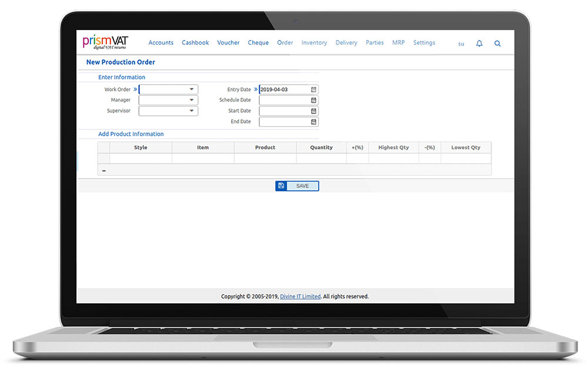Image resolution: width=588 pixels, height=375 pixels.
Task: Click the +(%) column header
Action: (x=358, y=148)
